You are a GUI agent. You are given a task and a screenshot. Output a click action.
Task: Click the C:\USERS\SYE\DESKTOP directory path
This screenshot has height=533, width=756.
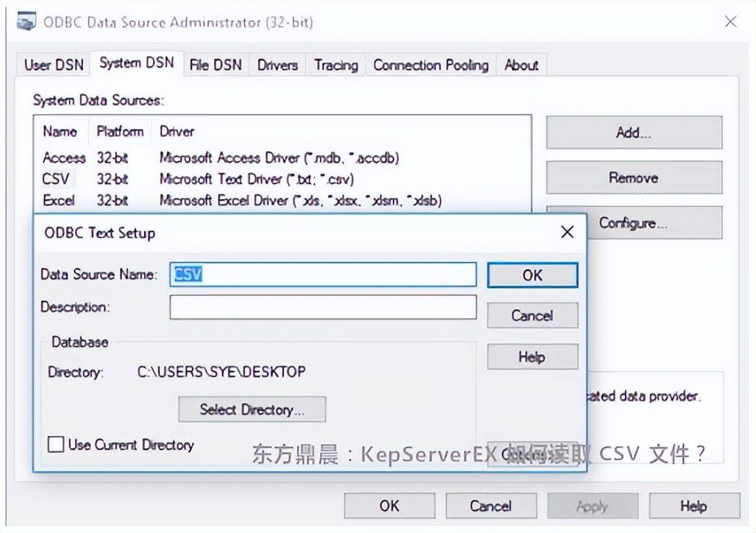221,372
